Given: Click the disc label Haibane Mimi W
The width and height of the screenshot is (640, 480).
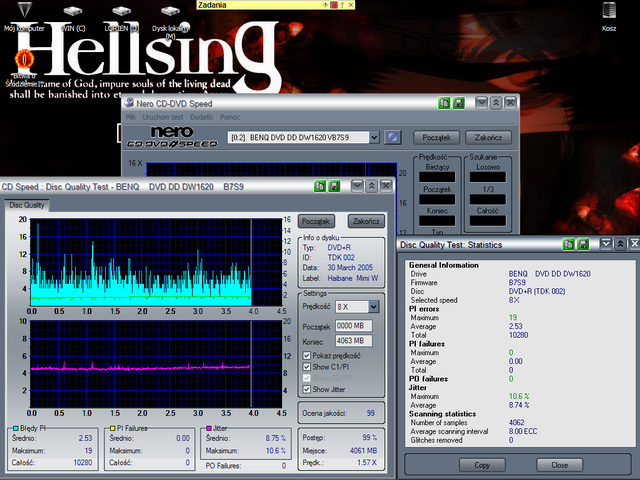Looking at the screenshot, I should click(353, 278).
